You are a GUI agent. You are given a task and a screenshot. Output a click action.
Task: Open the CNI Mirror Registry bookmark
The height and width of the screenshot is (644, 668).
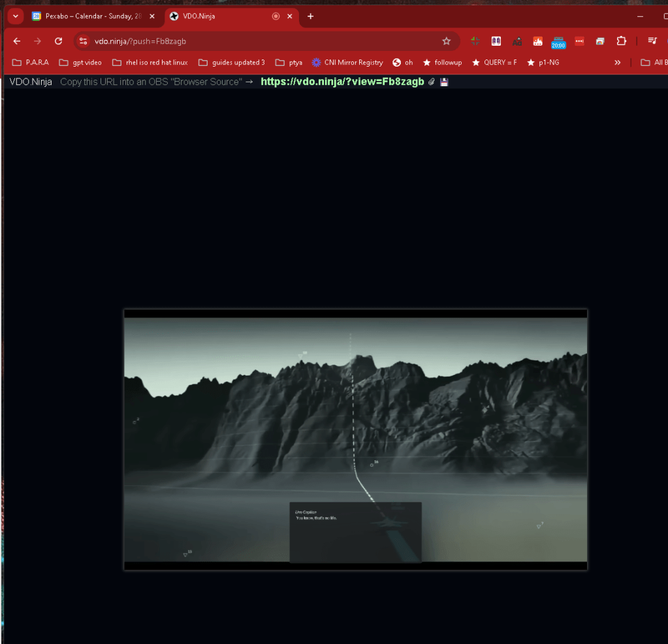tap(347, 63)
